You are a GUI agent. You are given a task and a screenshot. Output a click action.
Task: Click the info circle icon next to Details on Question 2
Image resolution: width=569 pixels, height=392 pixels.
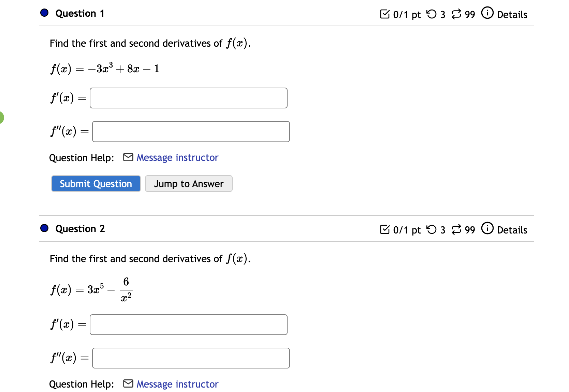pos(487,229)
